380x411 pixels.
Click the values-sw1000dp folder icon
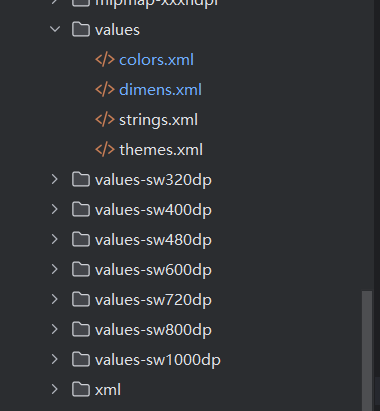pos(81,360)
